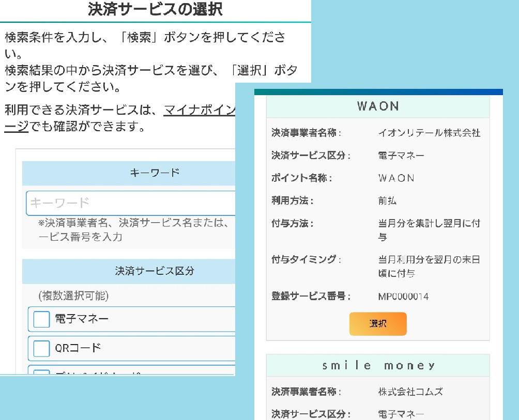
Task: Click the (複数選択可能) note
Action: [73, 295]
